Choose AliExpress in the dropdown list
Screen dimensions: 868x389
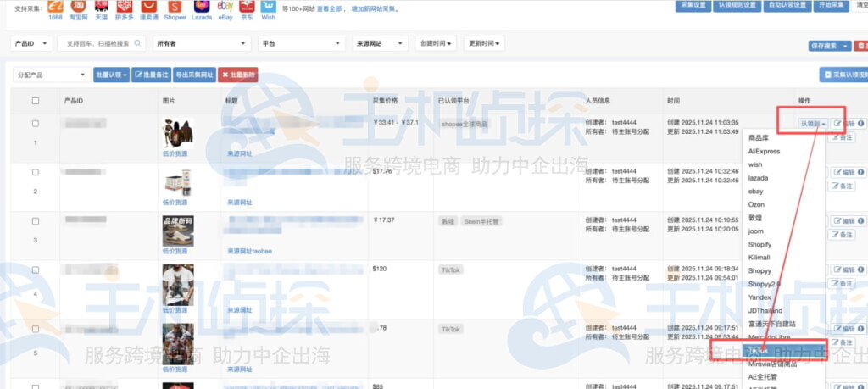click(764, 151)
